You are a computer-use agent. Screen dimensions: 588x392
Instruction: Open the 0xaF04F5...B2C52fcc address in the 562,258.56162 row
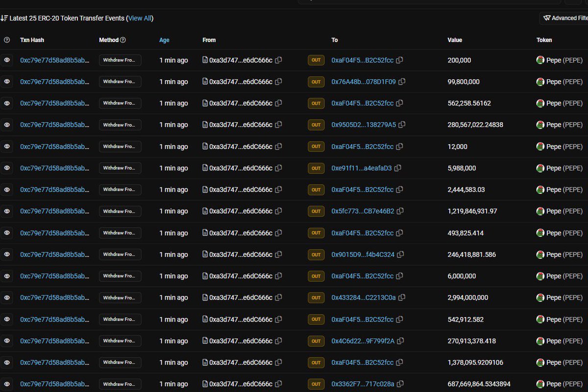click(x=363, y=103)
